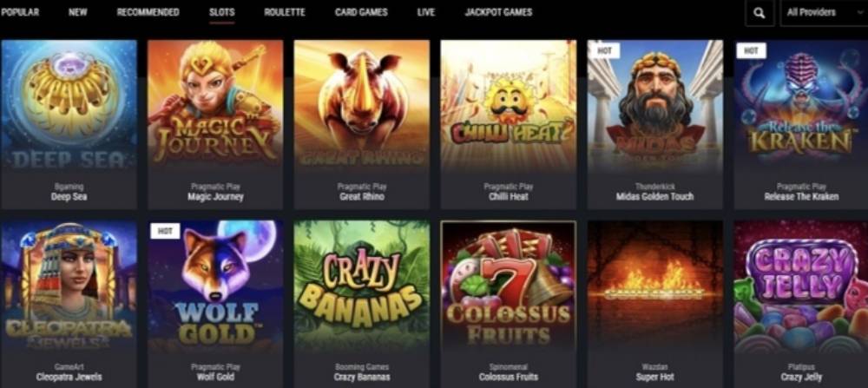Launch Release The Kraken slot
Screen dimensions: 868x388
tap(801, 105)
